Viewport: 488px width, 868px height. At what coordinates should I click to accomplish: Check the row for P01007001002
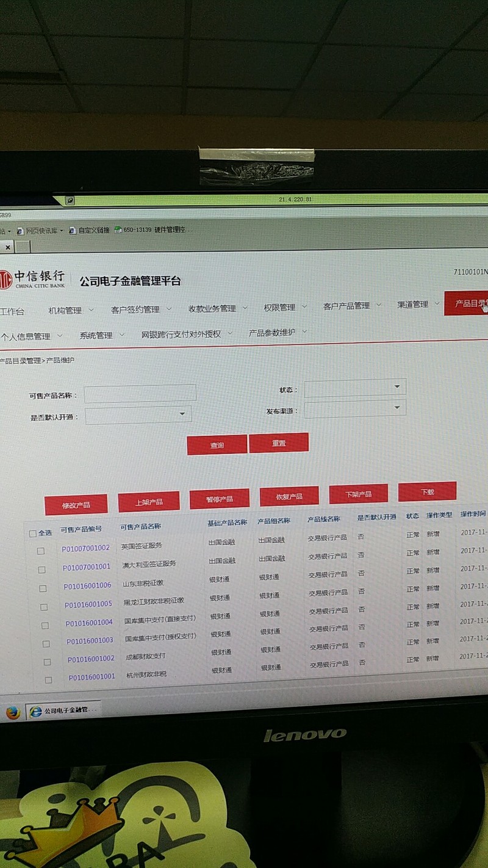pyautogui.click(x=41, y=551)
